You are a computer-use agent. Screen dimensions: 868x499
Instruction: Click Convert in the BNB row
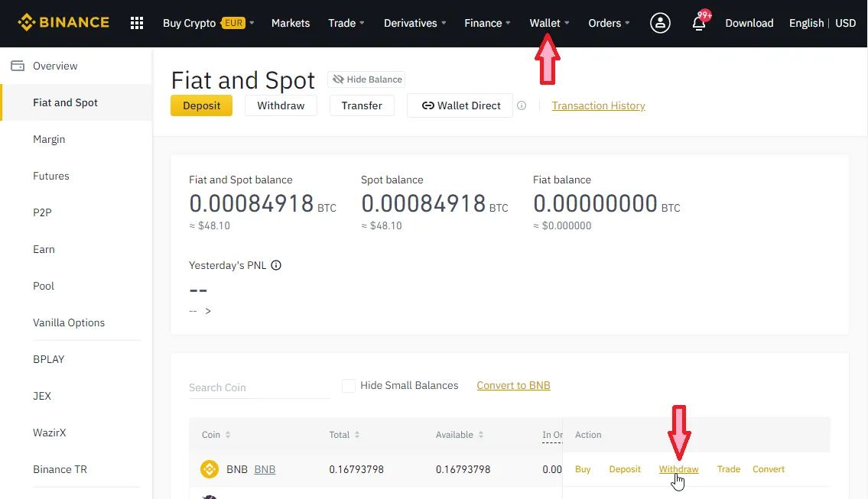click(x=769, y=469)
